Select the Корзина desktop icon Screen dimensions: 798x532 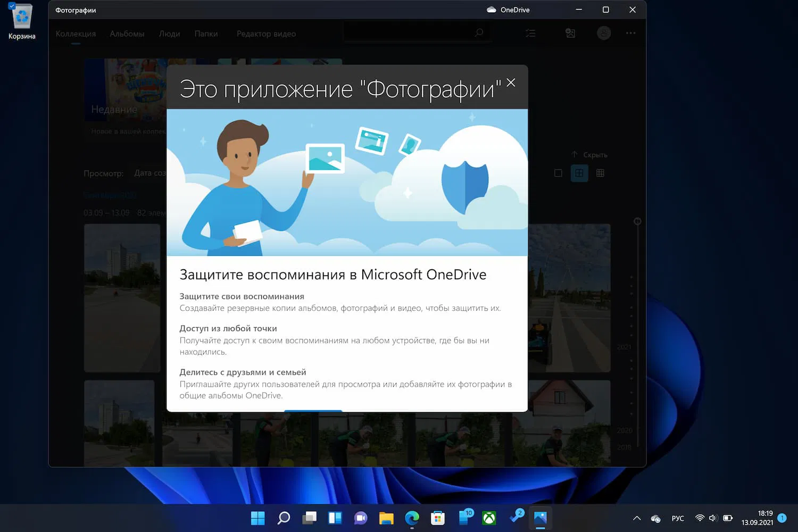pyautogui.click(x=22, y=22)
